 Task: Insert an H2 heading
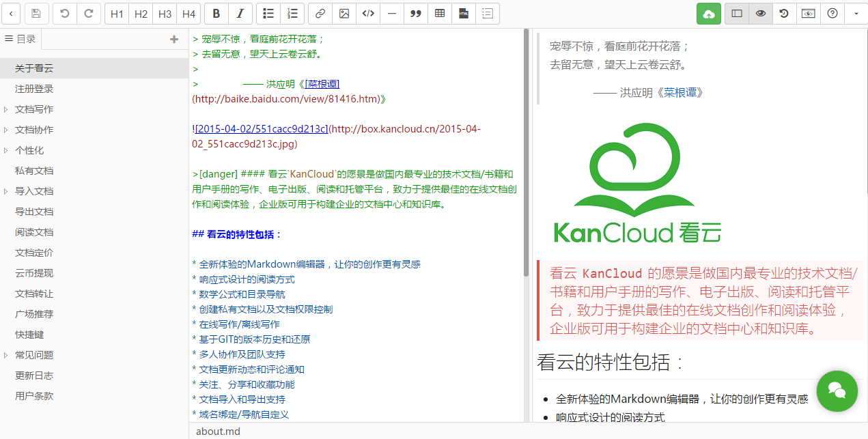[x=141, y=14]
